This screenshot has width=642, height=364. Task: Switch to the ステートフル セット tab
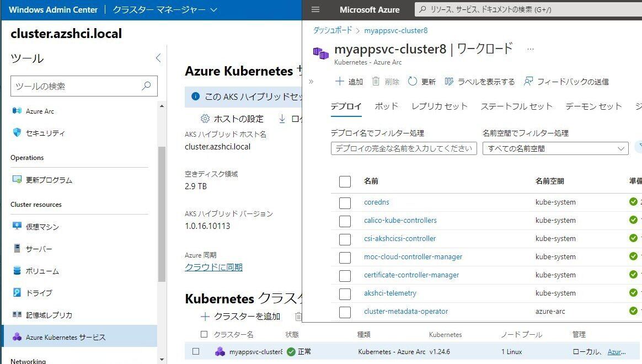[516, 106]
